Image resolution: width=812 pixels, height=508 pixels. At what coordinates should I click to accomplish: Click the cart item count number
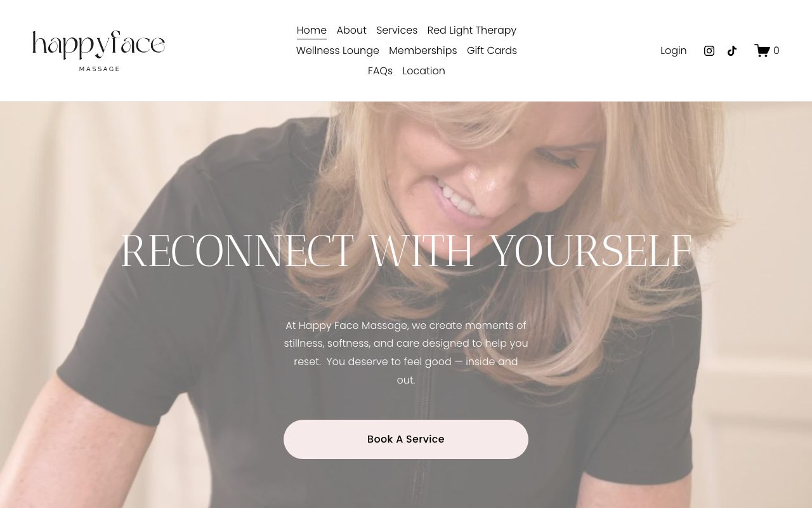(776, 51)
